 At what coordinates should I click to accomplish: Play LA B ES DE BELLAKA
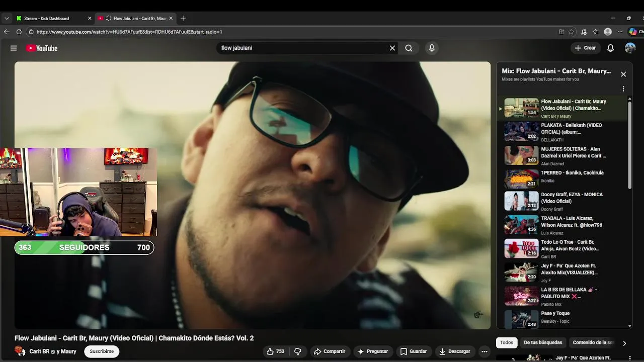(563, 296)
